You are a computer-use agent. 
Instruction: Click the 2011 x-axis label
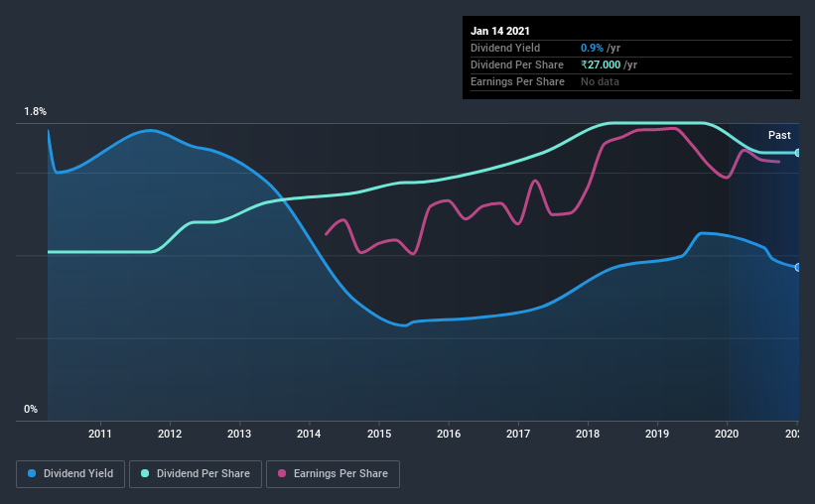coord(100,434)
